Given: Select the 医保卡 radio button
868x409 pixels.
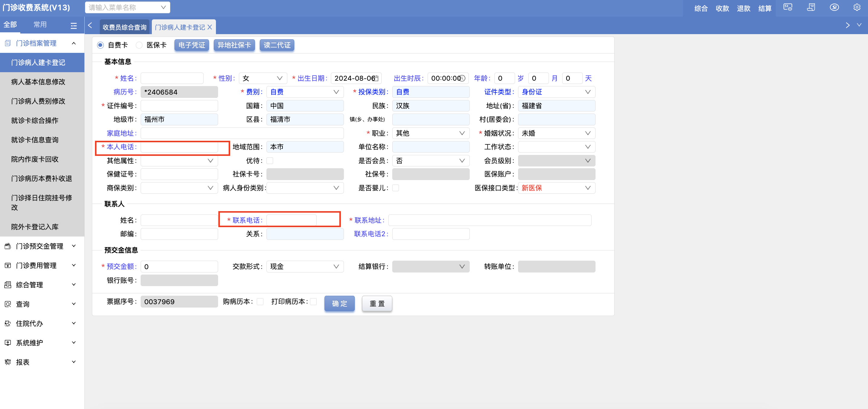Looking at the screenshot, I should pos(139,45).
